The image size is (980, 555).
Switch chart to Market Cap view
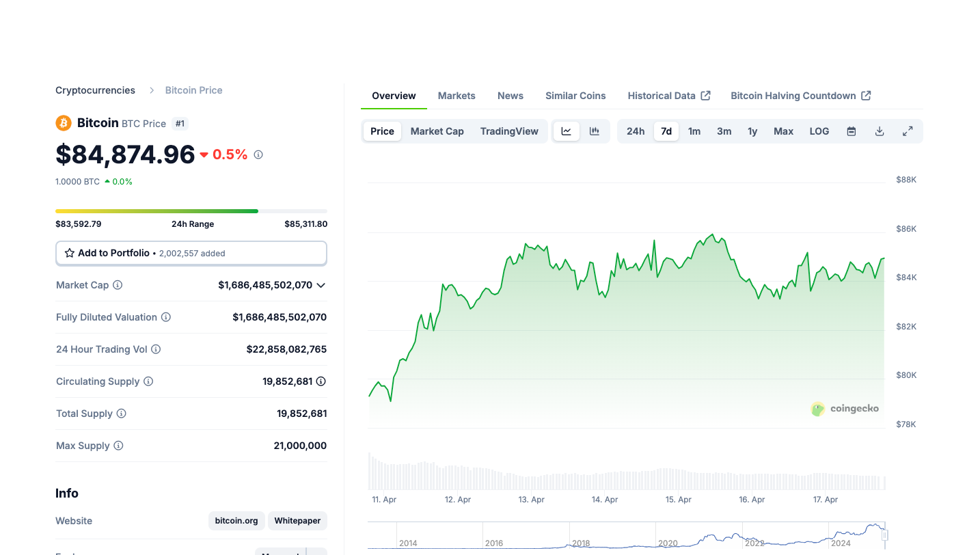tap(437, 131)
